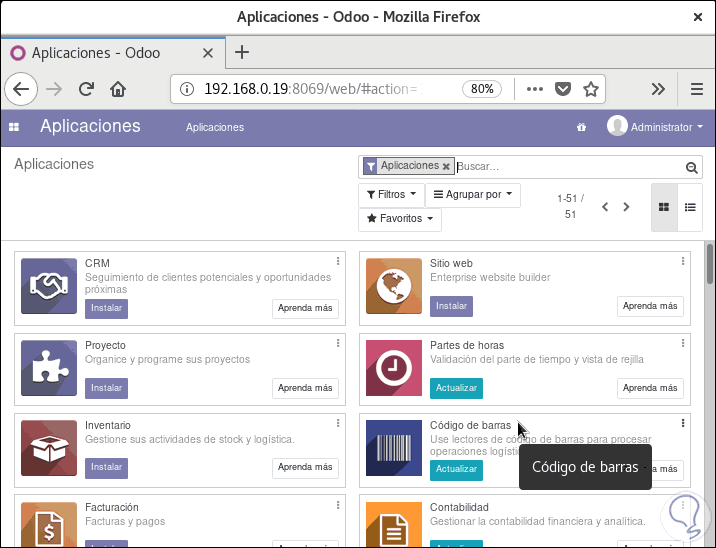Screen dimensions: 716x548
Task: Go to the next page of apps
Action: (626, 207)
